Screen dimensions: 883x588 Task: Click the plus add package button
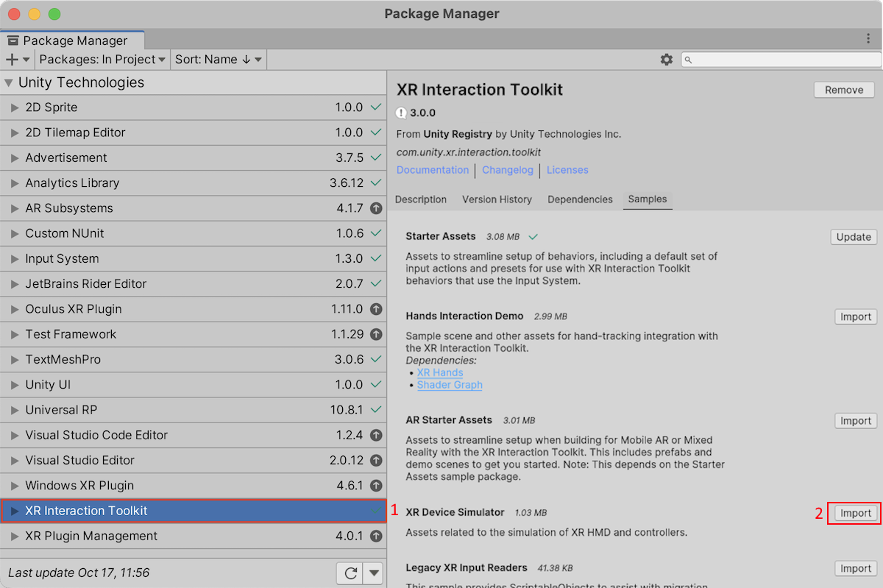pyautogui.click(x=13, y=60)
